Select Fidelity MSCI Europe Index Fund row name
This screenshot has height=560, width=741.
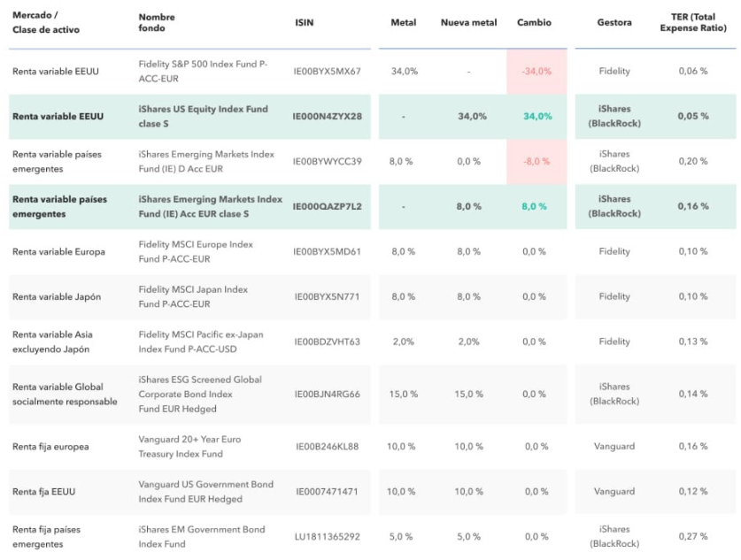pos(196,251)
